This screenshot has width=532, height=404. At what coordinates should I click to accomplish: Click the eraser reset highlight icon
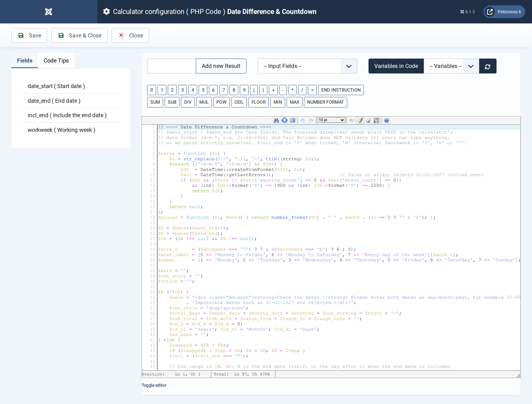click(368, 120)
